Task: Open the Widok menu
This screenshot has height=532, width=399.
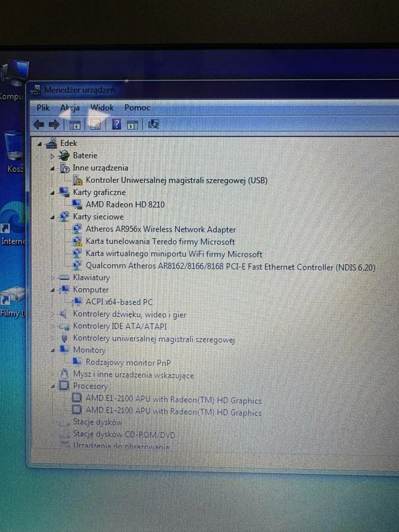Action: click(x=102, y=108)
